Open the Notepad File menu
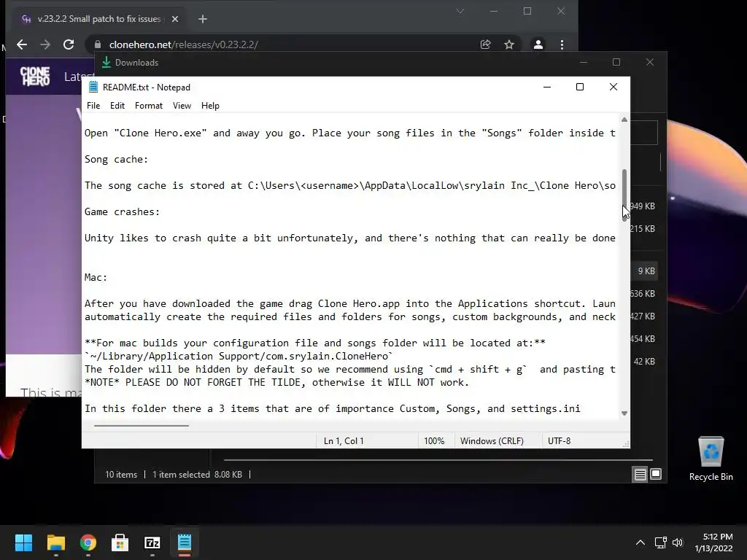 click(x=93, y=106)
